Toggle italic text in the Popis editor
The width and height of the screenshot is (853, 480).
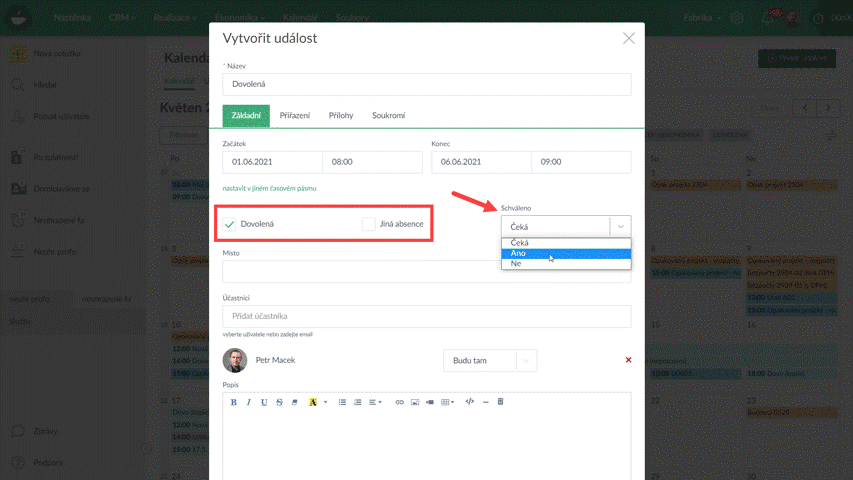[x=249, y=402]
